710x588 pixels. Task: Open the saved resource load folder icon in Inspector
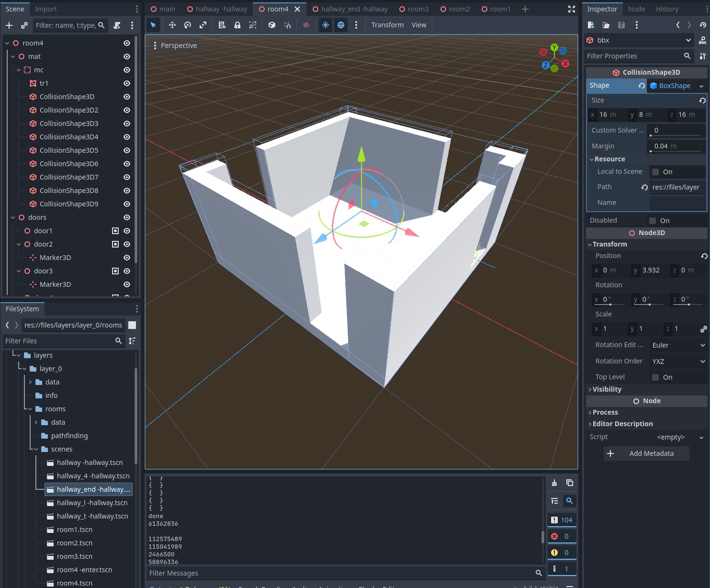606,25
